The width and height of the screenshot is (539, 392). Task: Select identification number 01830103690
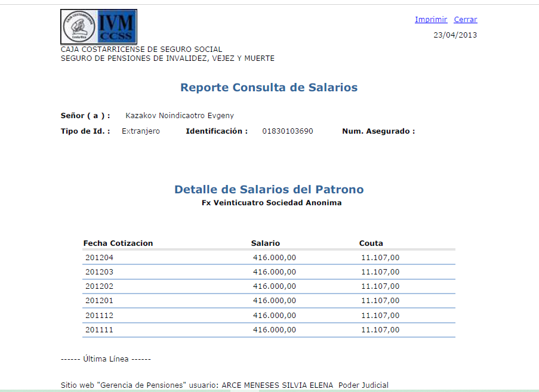287,131
